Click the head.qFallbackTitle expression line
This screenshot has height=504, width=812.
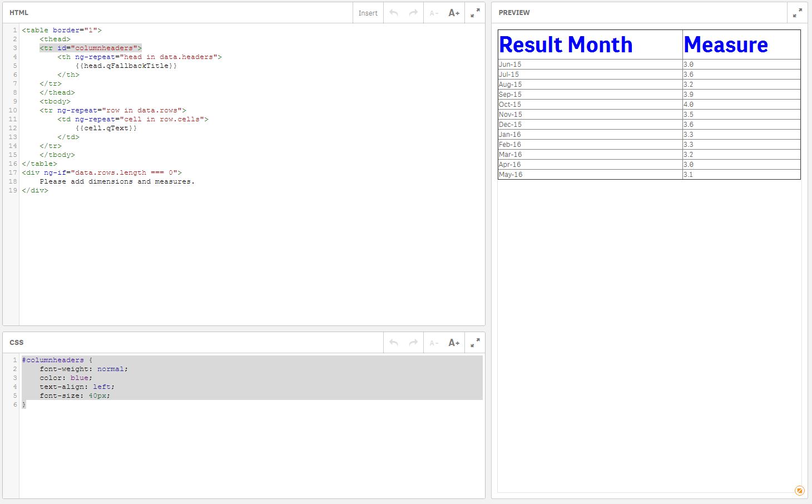[126, 66]
